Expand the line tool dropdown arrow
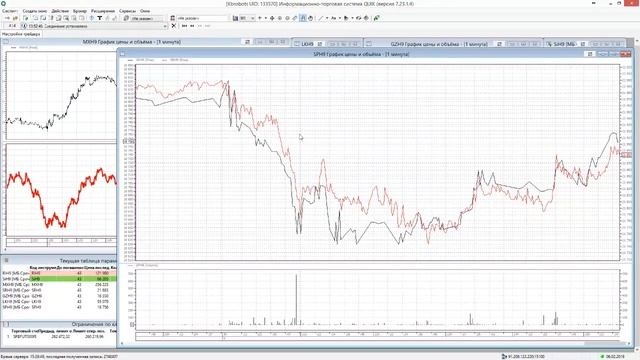The image size is (640, 360). coord(327,18)
